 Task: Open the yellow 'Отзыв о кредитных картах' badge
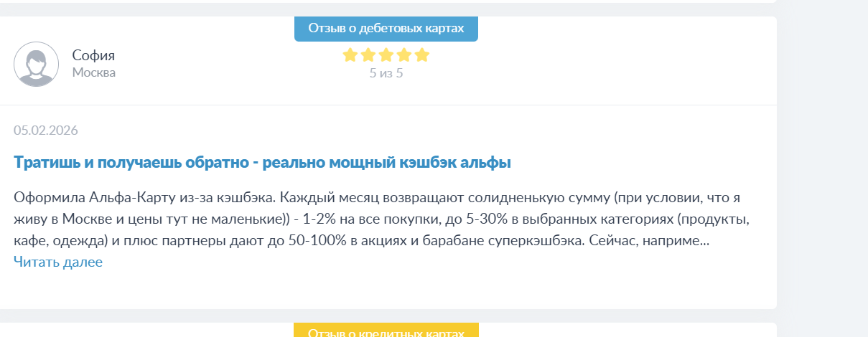[x=386, y=331]
